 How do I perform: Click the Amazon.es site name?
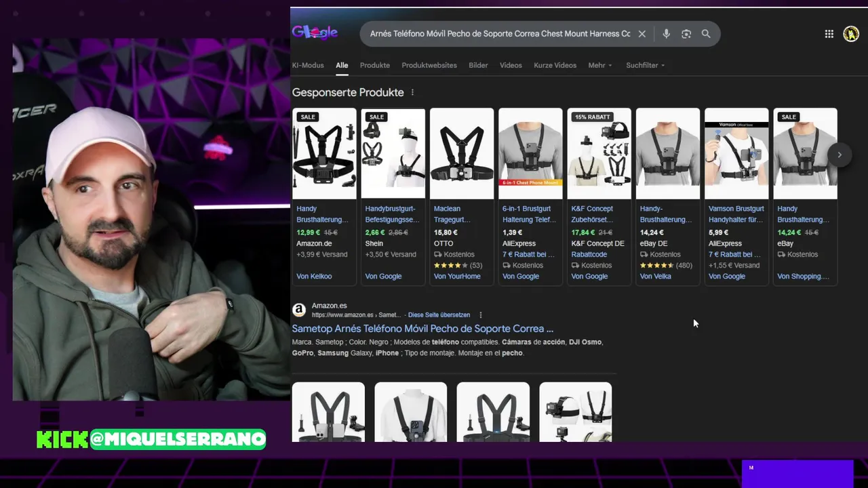tap(329, 306)
